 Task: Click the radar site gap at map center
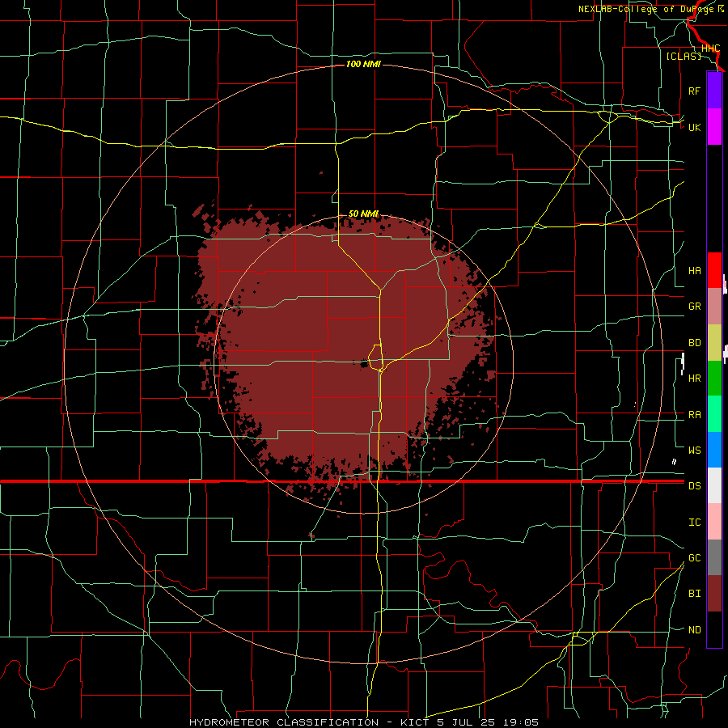(365, 363)
